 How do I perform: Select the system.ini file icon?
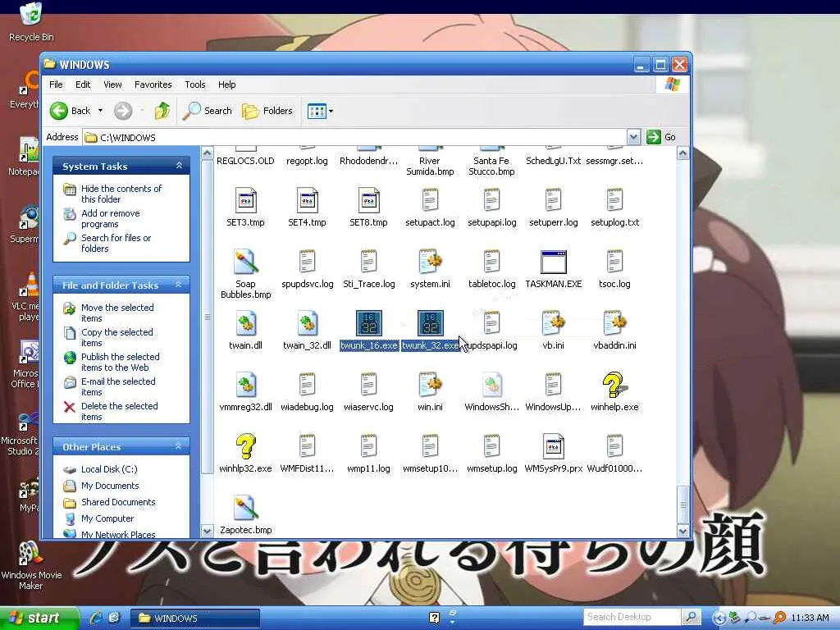[x=430, y=262]
